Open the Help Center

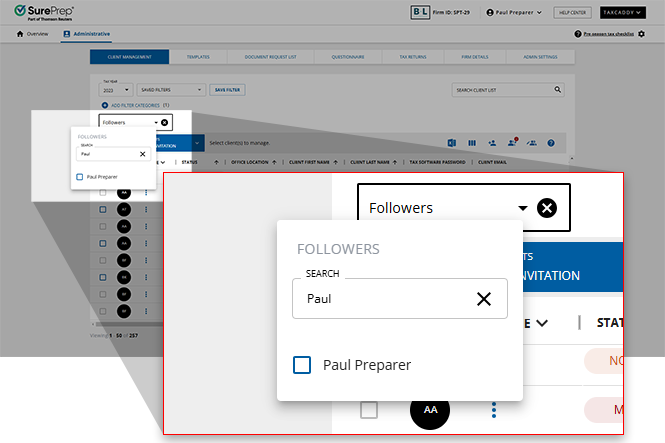coord(572,13)
